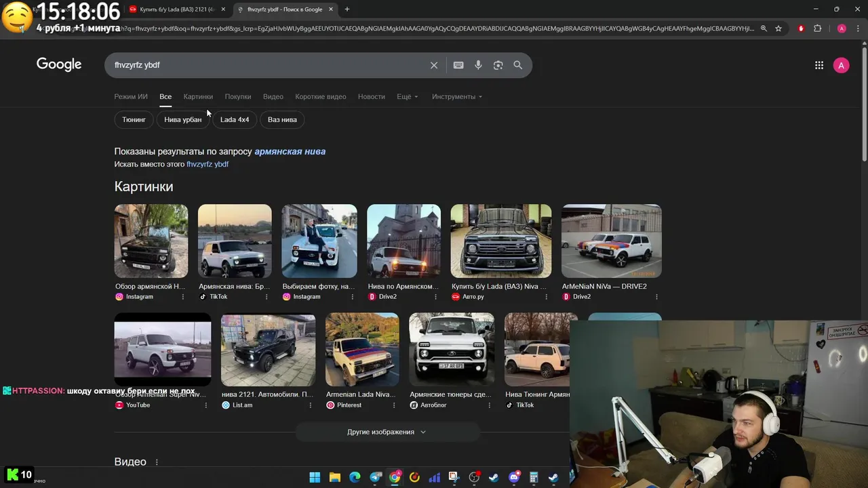Apply the Нива урбан filter chip
The width and height of the screenshot is (868, 488).
[183, 119]
